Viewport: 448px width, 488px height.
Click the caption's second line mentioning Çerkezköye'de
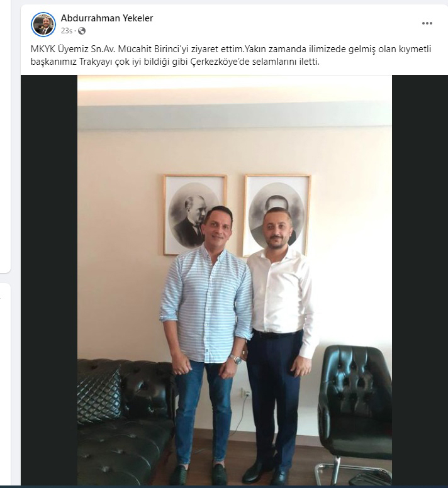pyautogui.click(x=175, y=62)
